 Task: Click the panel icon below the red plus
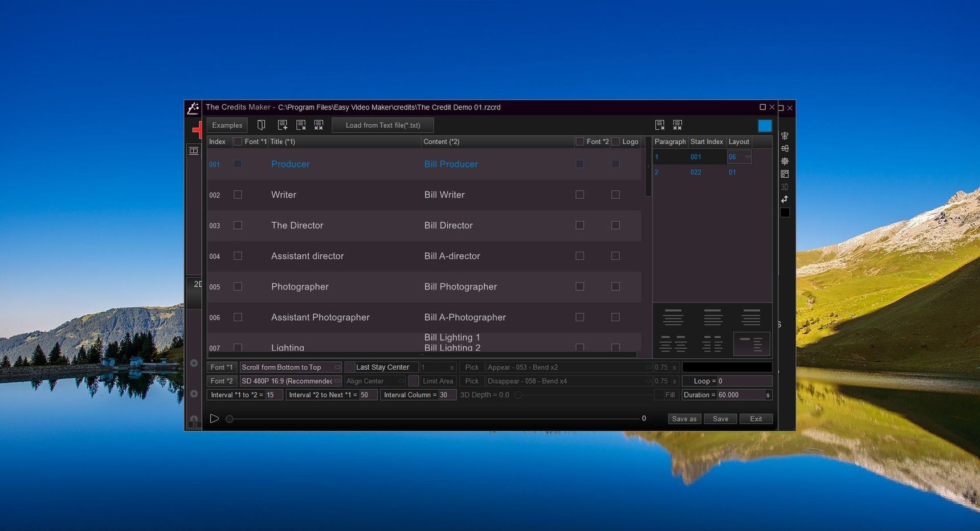pyautogui.click(x=194, y=151)
